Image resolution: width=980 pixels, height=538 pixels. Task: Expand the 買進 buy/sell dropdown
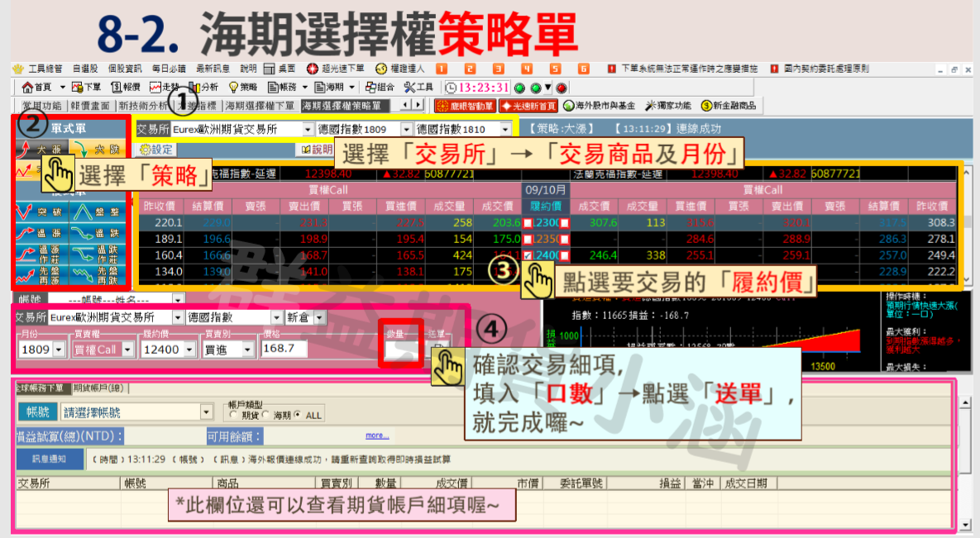(x=248, y=350)
